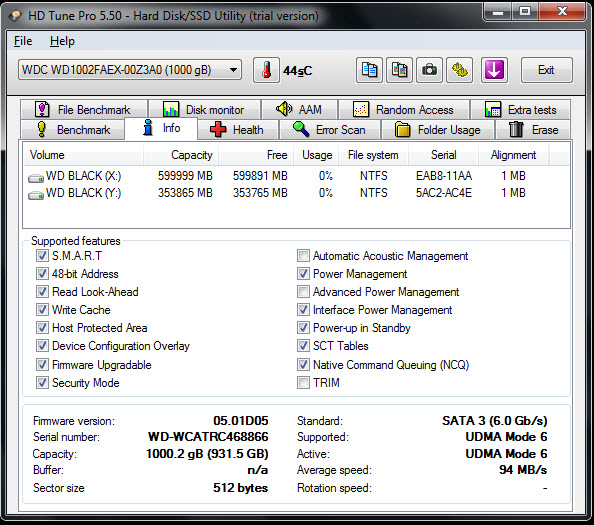This screenshot has width=594, height=525.
Task: Click the AAM speaker icon
Action: pos(284,109)
